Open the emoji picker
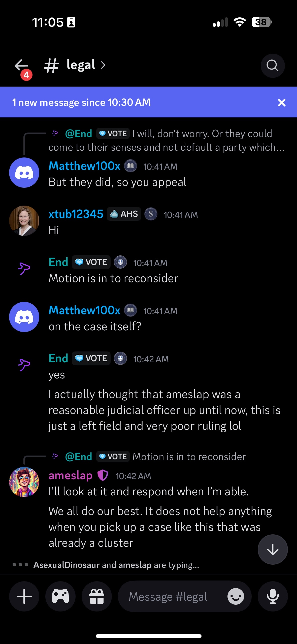 coord(236,596)
